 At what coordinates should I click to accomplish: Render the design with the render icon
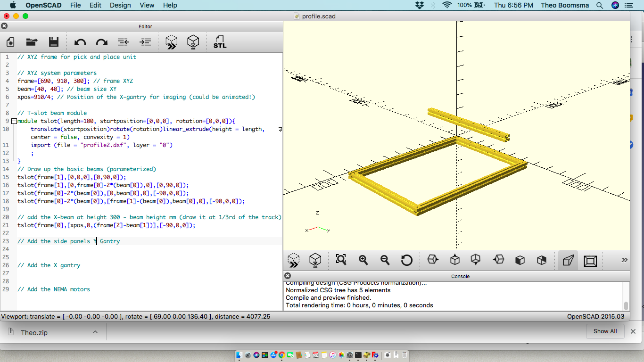tap(193, 42)
